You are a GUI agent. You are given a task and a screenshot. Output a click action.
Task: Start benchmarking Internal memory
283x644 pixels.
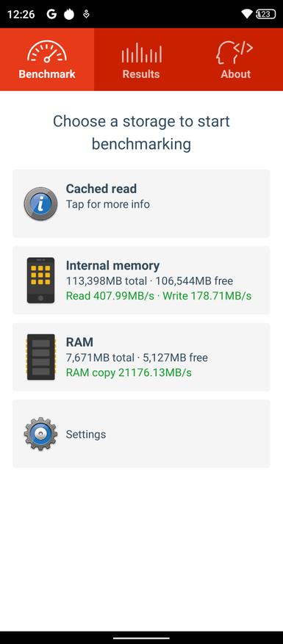pos(141,280)
